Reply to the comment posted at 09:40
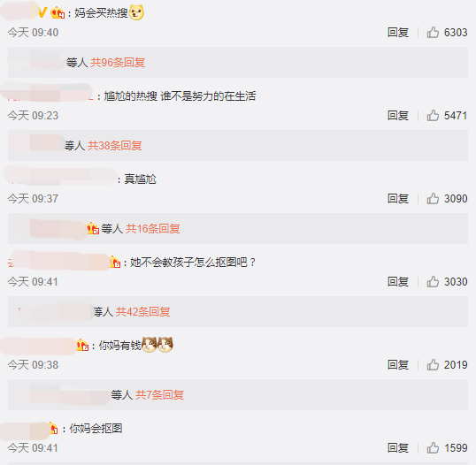Image resolution: width=476 pixels, height=465 pixels. (398, 33)
